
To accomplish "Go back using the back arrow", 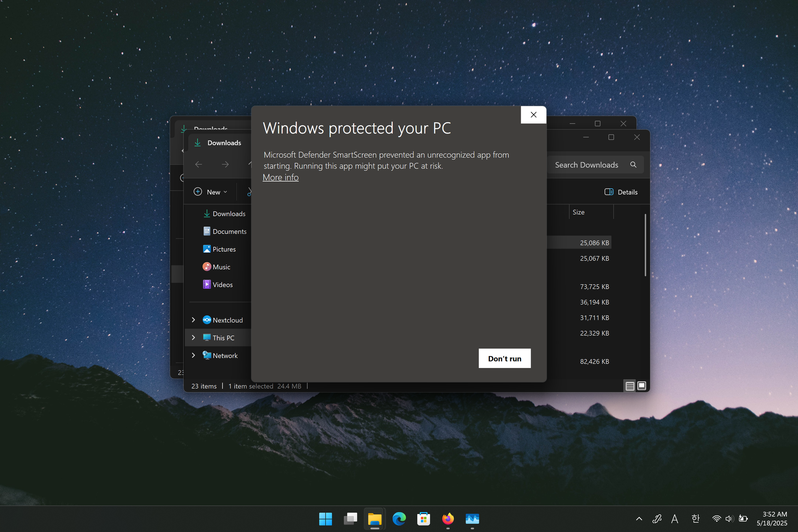I will click(199, 164).
